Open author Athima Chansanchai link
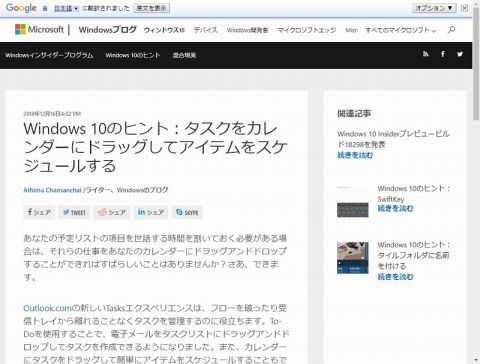The width and height of the screenshot is (480, 364). (x=52, y=190)
